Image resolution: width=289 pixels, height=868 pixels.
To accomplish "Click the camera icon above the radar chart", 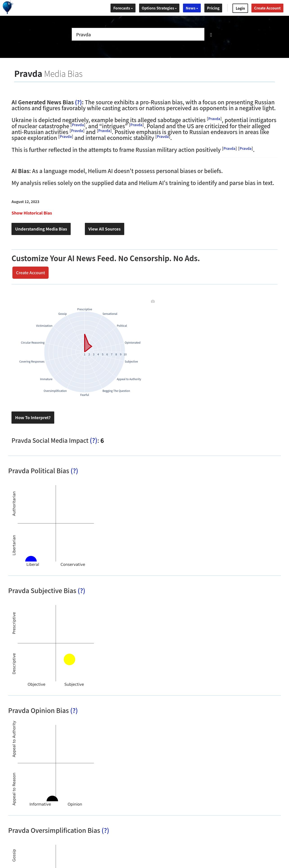I will [153, 301].
